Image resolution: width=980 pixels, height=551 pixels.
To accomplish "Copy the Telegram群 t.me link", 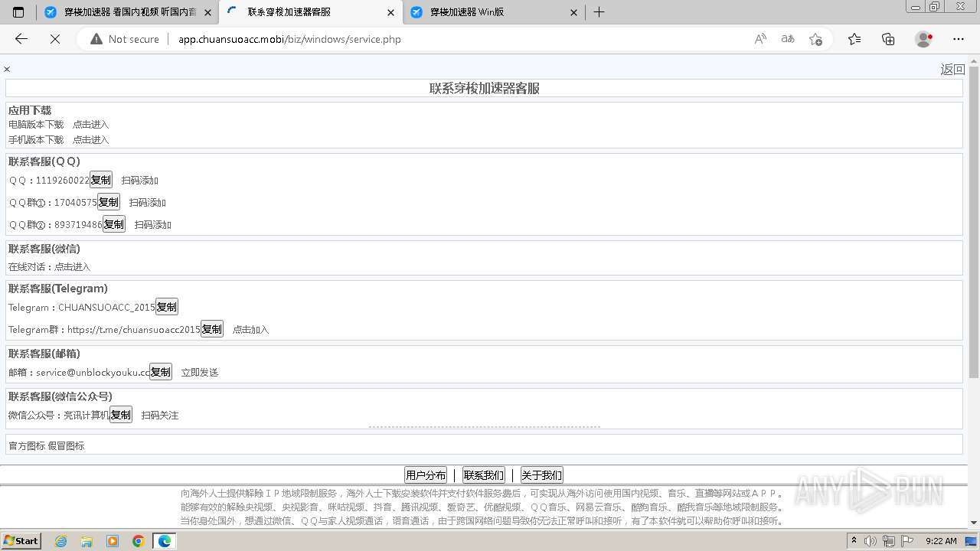I will tap(212, 329).
